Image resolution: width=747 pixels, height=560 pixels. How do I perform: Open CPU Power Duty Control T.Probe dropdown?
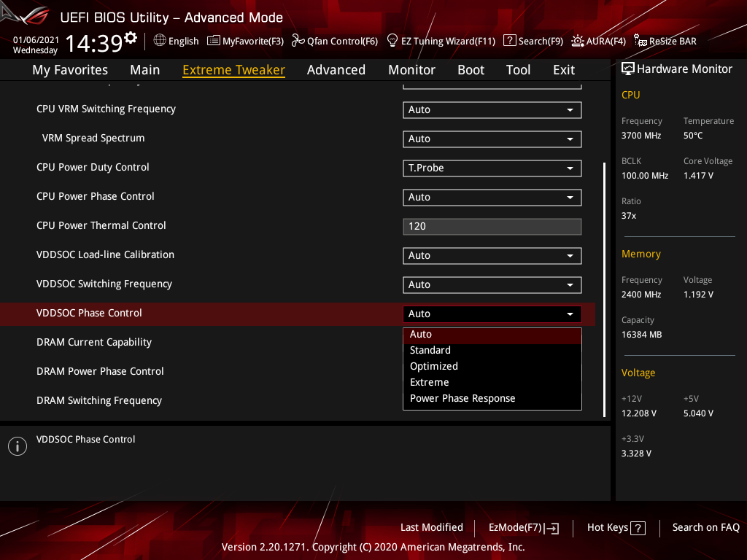(x=492, y=168)
